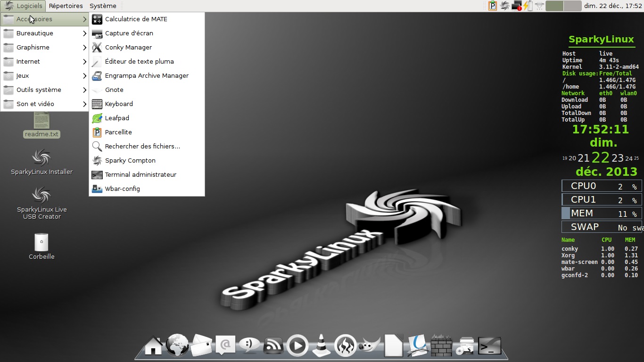Select SparkyLinux Live USB Creator icon
Viewport: 644px width, 362px height.
pos(41,203)
